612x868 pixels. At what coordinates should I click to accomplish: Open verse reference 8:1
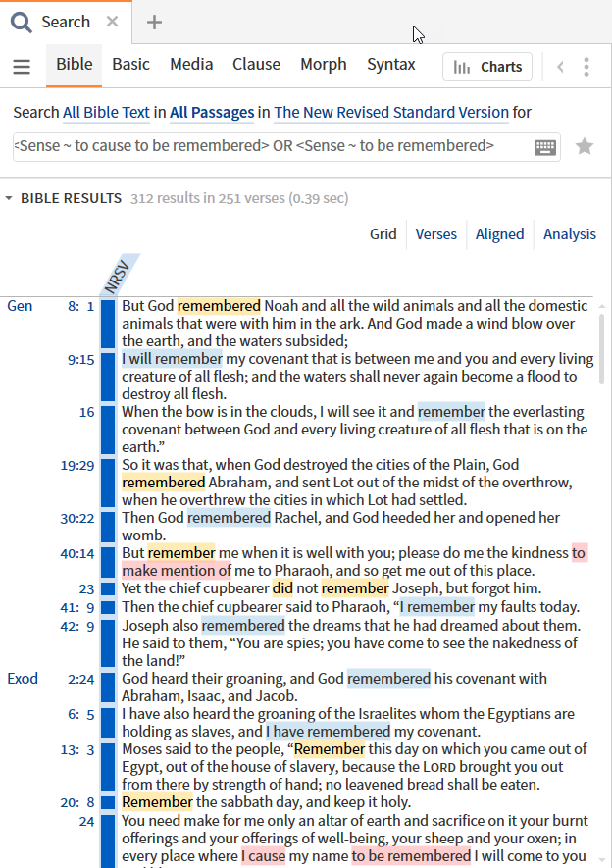point(80,307)
